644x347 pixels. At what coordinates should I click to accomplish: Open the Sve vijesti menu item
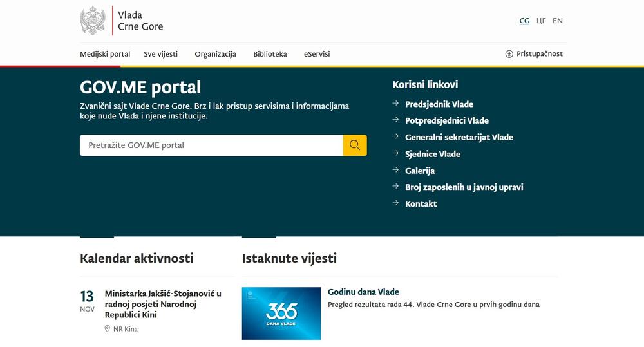(160, 54)
